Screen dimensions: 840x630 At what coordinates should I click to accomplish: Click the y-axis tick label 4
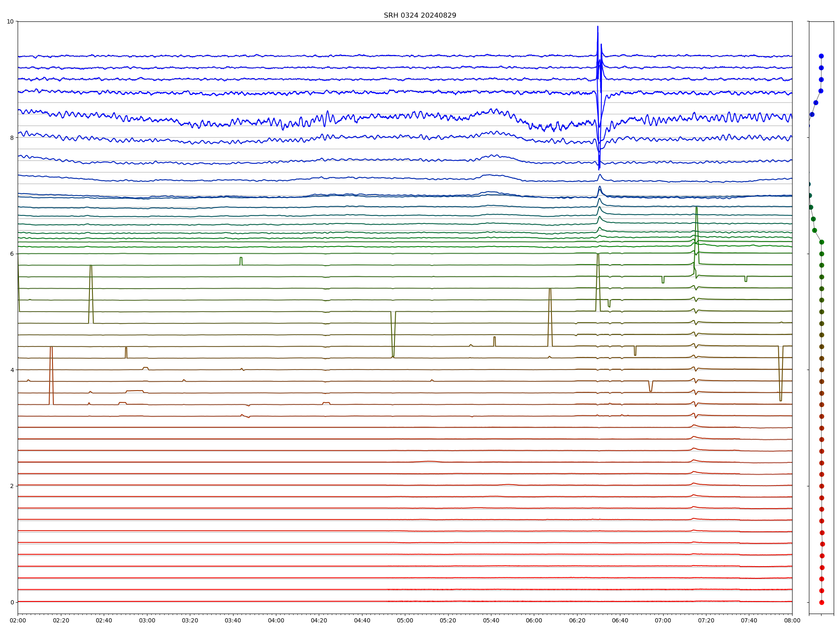pos(12,370)
